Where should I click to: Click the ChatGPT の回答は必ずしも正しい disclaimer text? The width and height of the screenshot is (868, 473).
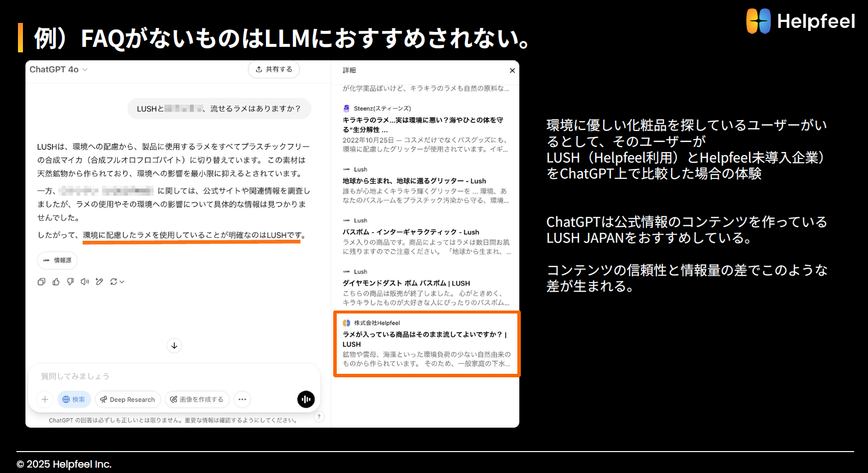click(x=174, y=420)
